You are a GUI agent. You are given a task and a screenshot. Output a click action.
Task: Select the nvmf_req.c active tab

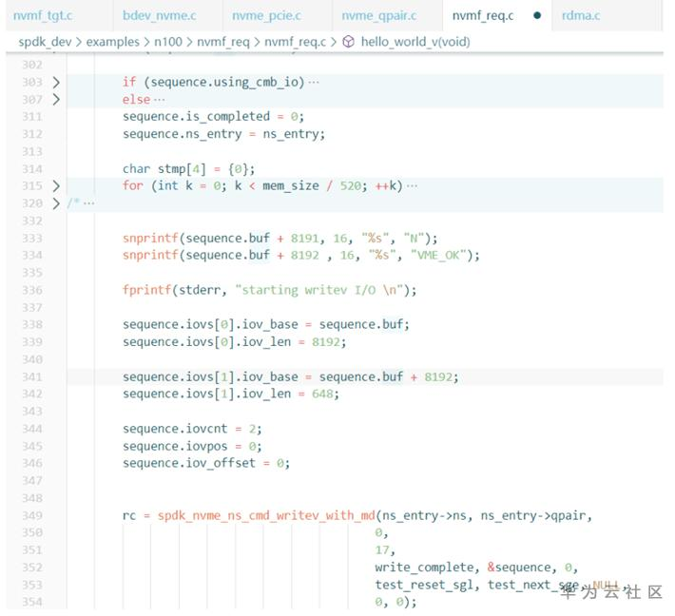[x=483, y=16]
